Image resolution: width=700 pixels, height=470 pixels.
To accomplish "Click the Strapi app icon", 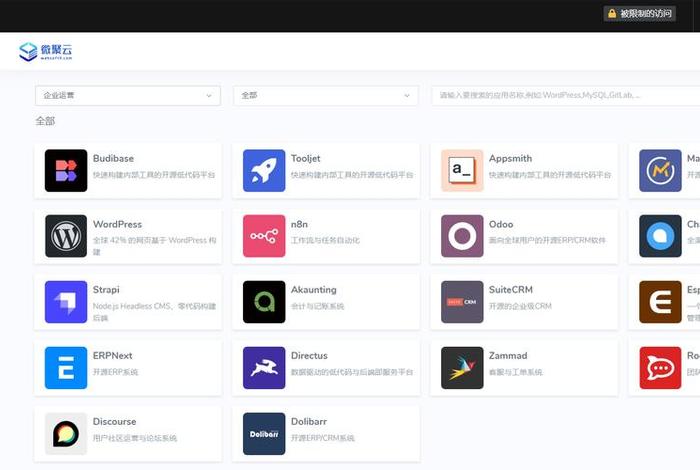I will [x=66, y=302].
